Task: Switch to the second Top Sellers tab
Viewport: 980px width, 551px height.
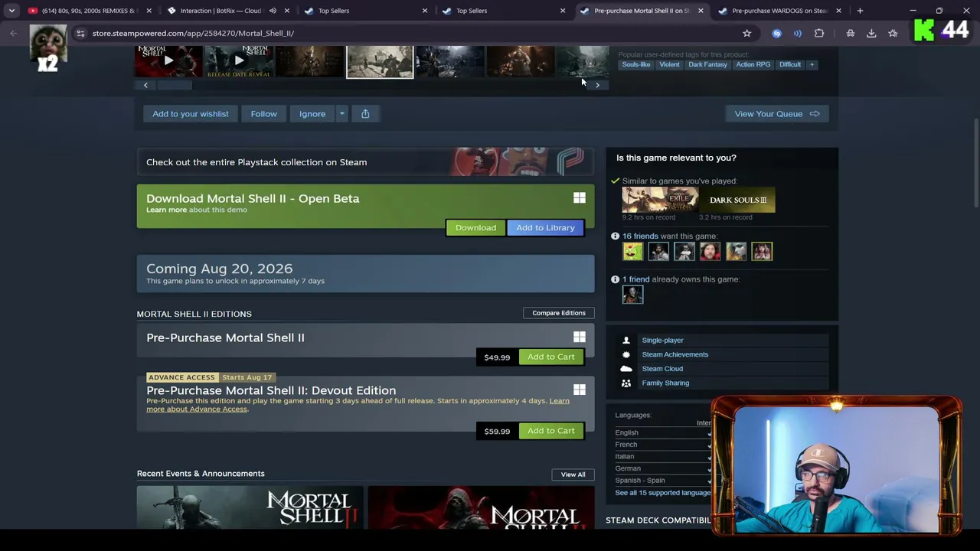Action: [501, 11]
